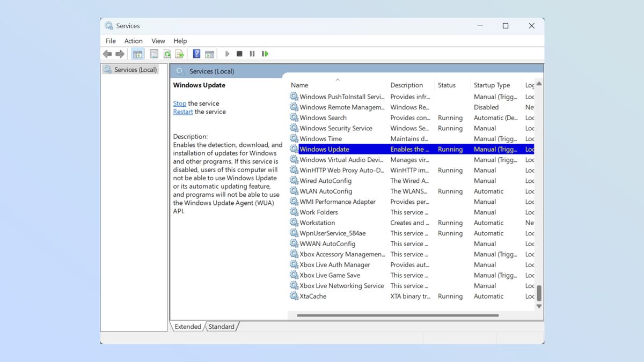Click the Export List toolbar icon
Viewport: 644px width, 362px height.
(x=179, y=53)
